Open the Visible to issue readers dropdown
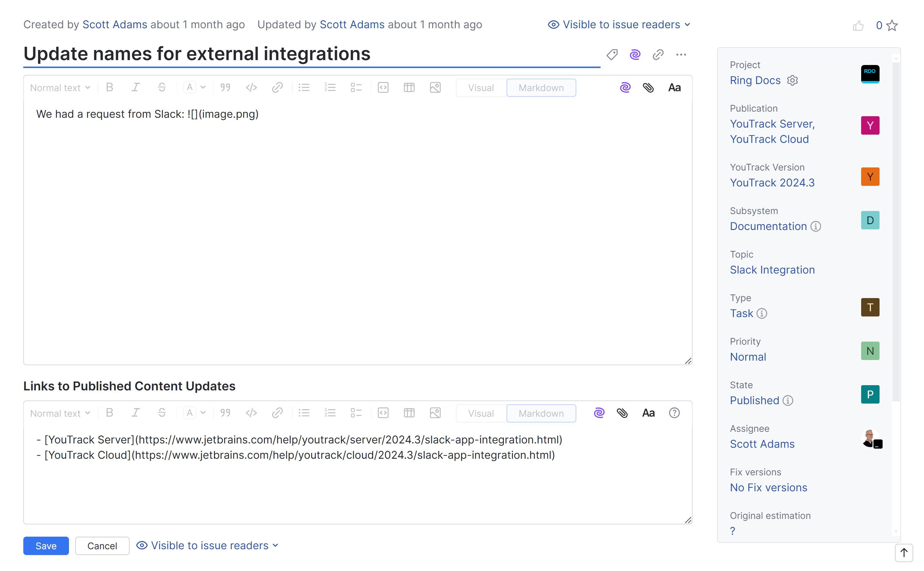 (x=619, y=24)
